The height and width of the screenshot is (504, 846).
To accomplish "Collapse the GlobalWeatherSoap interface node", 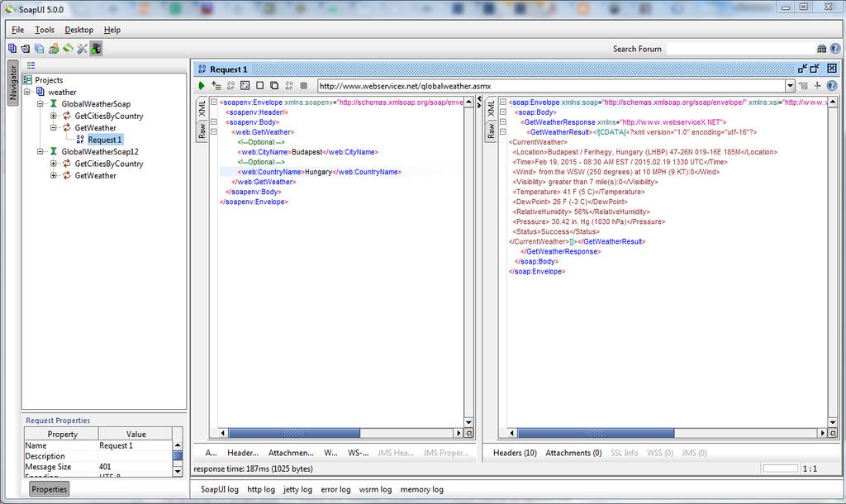I will pos(40,103).
